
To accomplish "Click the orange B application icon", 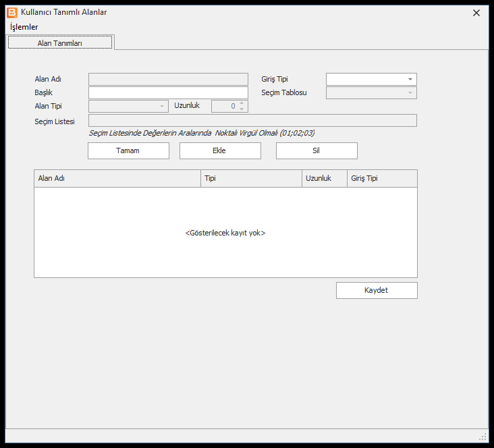I will 12,13.
